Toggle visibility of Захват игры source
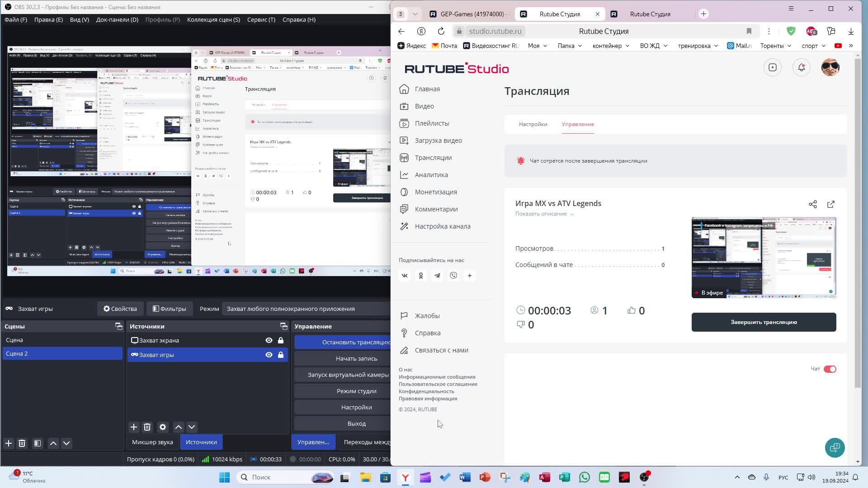Viewport: 868px width, 488px height. tap(269, 355)
